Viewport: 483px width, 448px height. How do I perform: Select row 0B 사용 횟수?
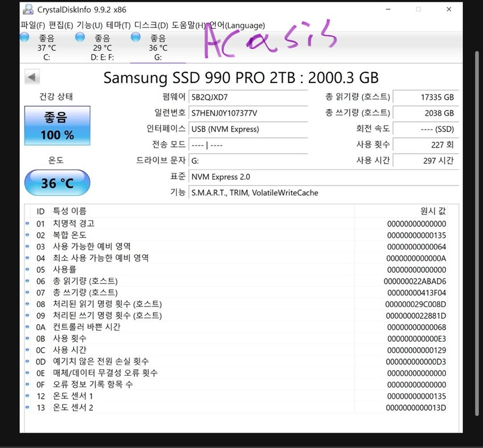[236, 338]
